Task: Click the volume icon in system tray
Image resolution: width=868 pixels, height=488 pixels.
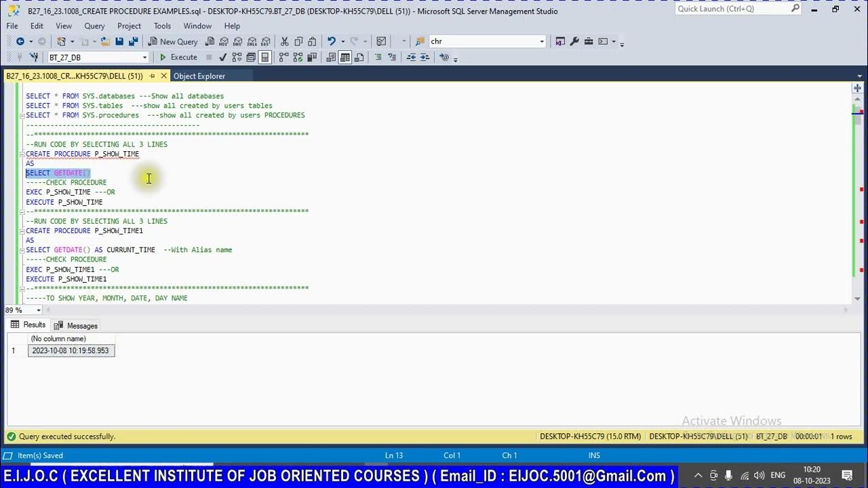Action: tap(759, 475)
